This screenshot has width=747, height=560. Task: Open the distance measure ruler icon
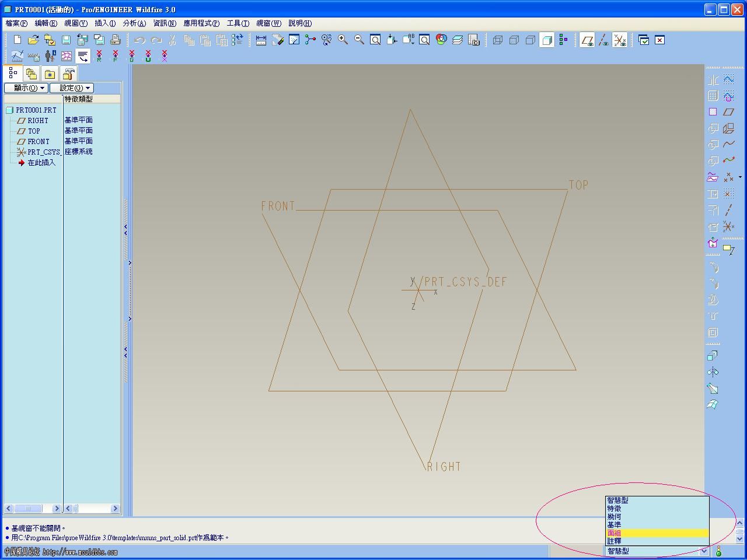261,40
